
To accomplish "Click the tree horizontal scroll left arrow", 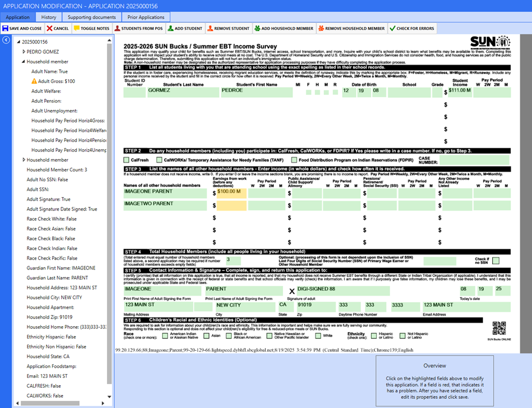I will 17,403.
